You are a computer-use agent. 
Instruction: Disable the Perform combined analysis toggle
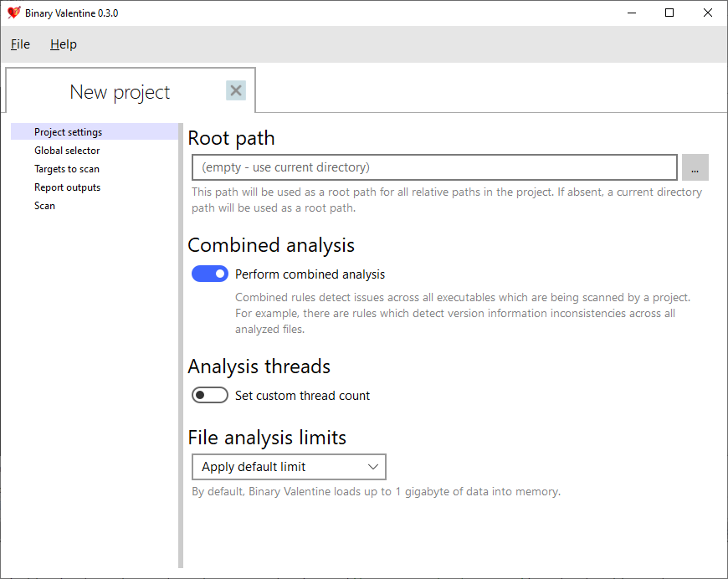click(x=210, y=274)
